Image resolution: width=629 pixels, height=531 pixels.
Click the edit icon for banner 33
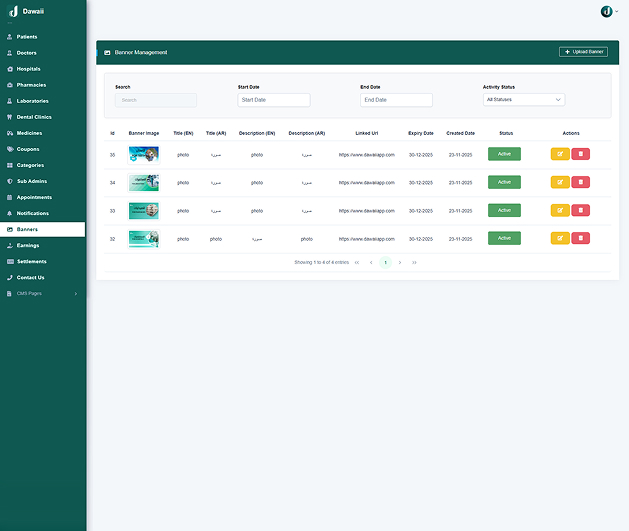click(x=560, y=210)
